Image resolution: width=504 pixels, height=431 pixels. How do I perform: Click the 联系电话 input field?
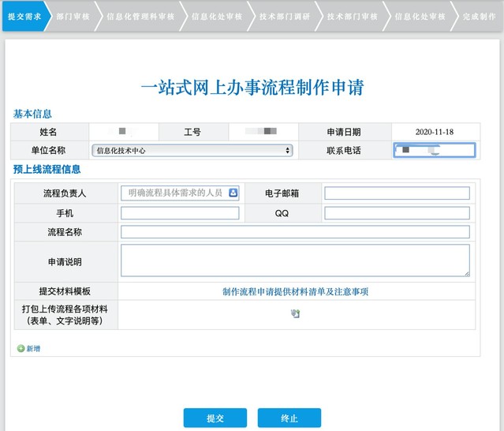434,150
